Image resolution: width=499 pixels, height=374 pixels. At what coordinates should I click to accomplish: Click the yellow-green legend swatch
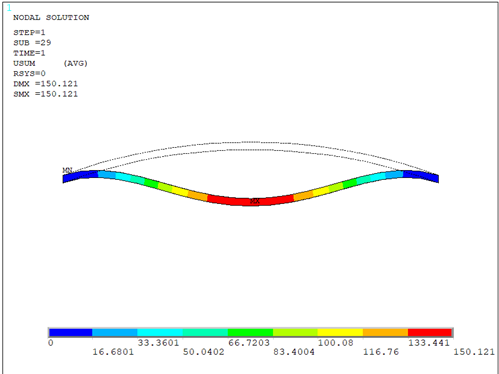tap(295, 332)
